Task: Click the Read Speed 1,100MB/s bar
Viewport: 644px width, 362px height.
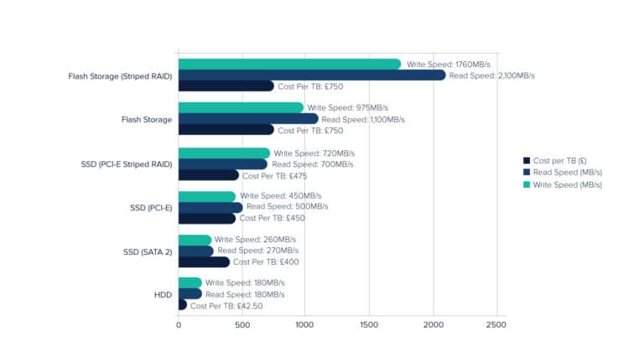Action: pyautogui.click(x=248, y=119)
